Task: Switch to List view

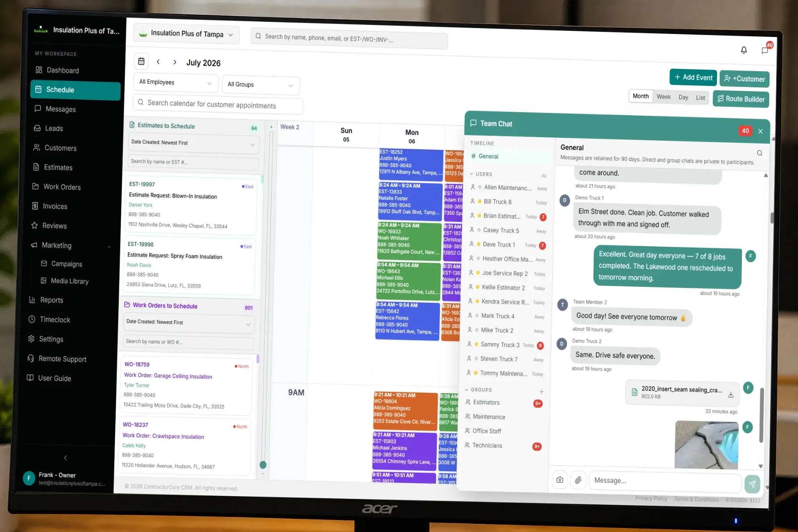Action: click(x=700, y=98)
